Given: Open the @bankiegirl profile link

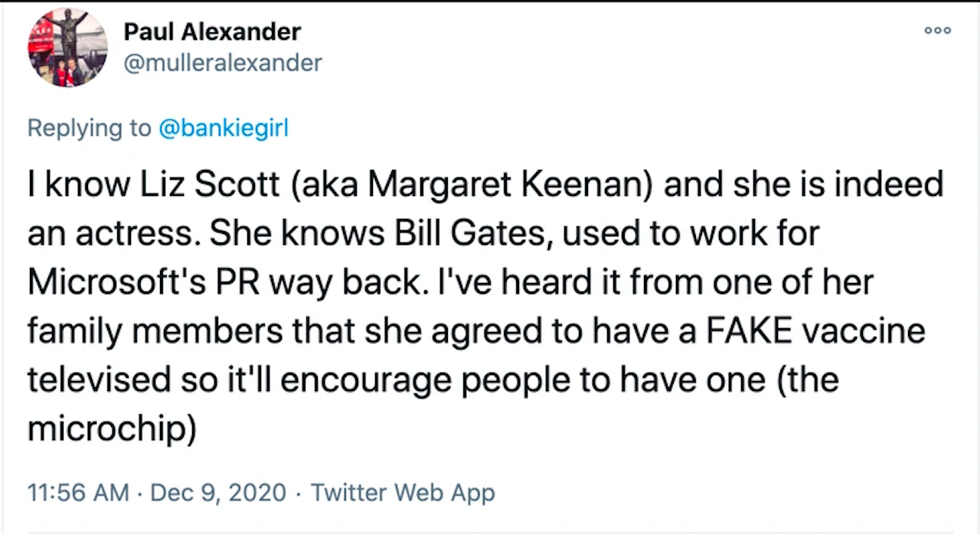Looking at the screenshot, I should pos(223,128).
